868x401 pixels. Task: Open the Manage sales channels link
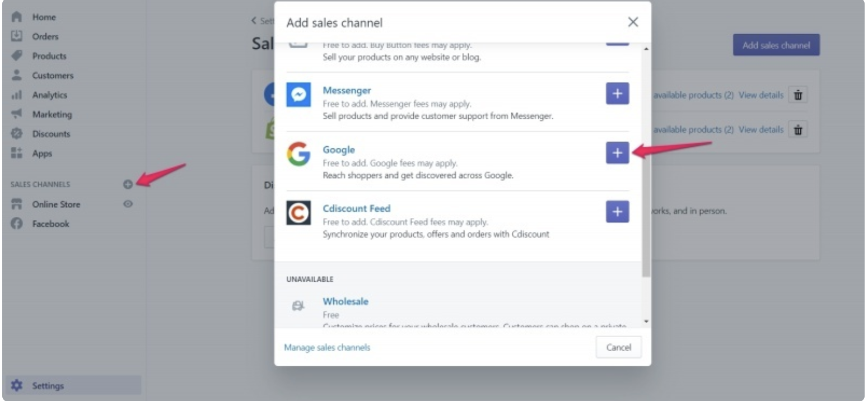pos(327,348)
